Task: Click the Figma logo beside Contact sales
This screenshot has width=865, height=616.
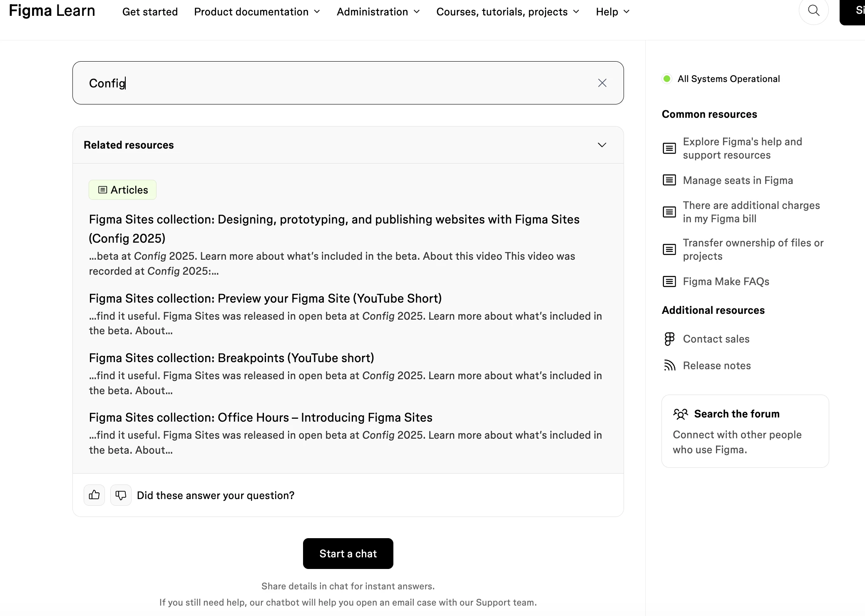Action: 669,339
